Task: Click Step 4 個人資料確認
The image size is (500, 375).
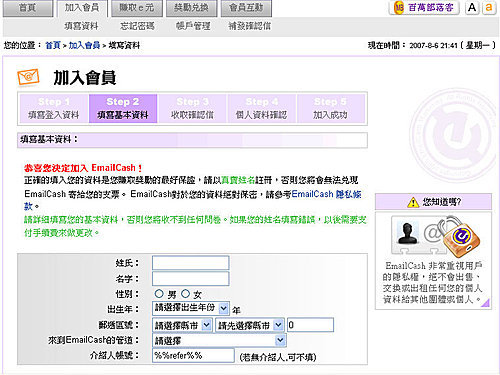Action: coord(261,109)
